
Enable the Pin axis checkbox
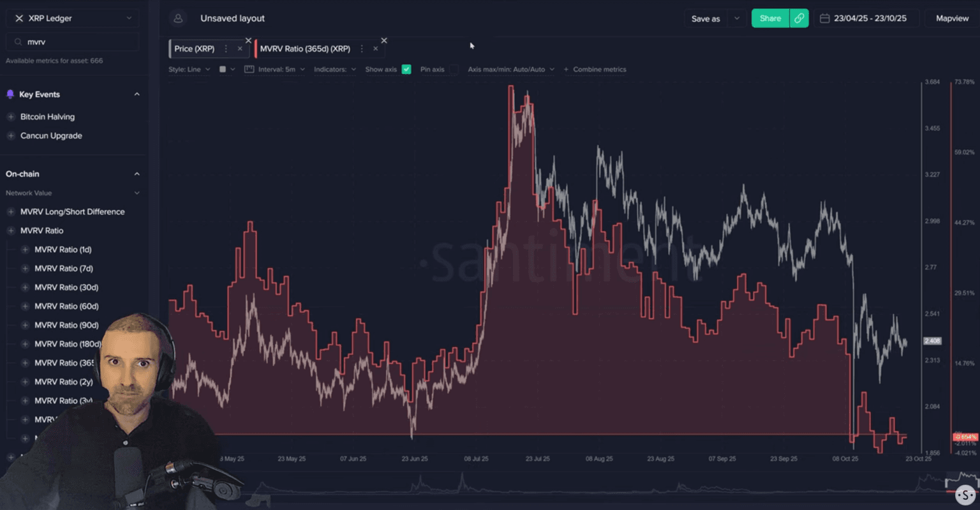453,70
